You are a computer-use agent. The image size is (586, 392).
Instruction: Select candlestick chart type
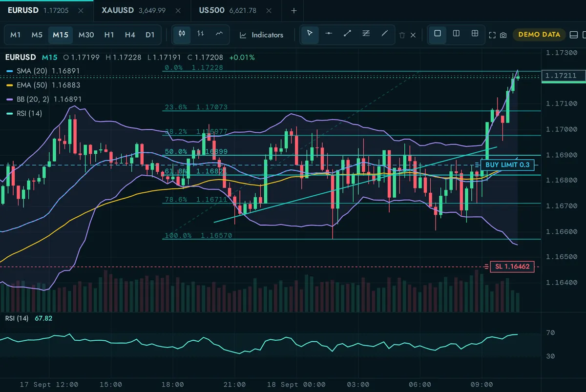(182, 34)
